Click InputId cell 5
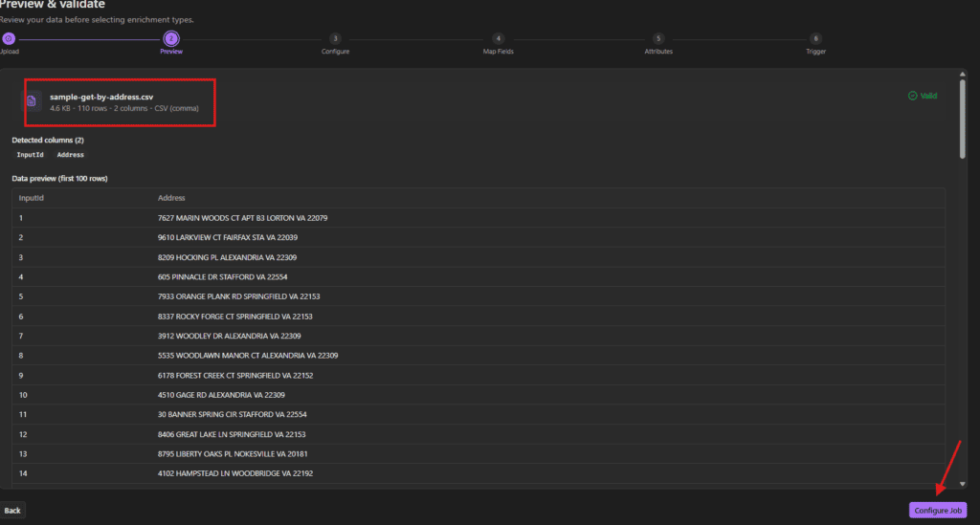The image size is (980, 525). coord(21,296)
